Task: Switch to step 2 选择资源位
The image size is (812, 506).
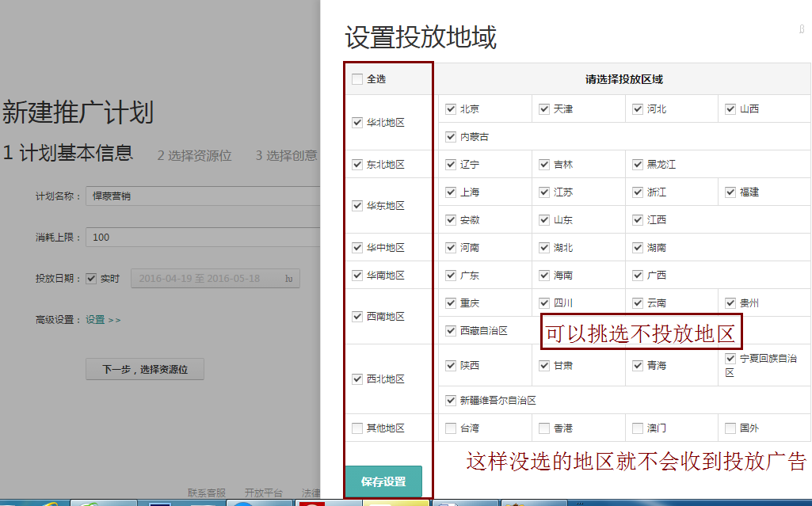Action: click(x=194, y=156)
